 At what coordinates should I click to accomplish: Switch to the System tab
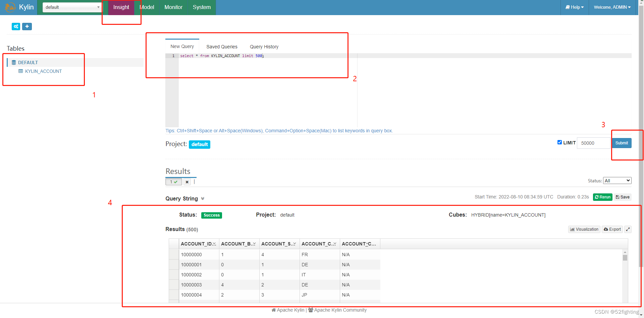coord(202,7)
